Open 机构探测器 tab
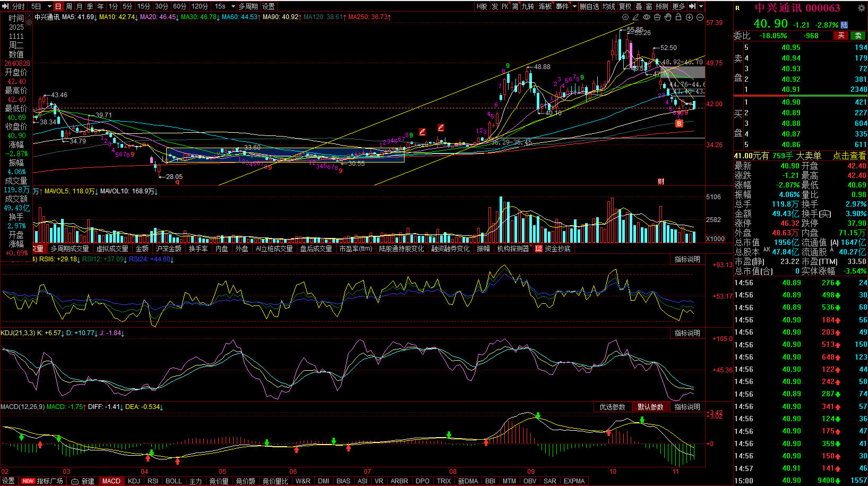The image size is (868, 486). click(x=513, y=249)
